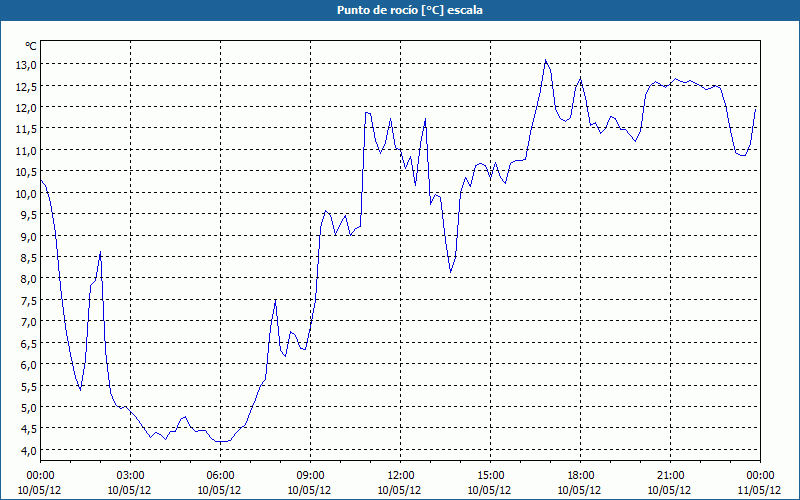Click the 00:00 label above 11/05/12
Image resolution: width=800 pixels, height=500 pixels.
coord(760,475)
